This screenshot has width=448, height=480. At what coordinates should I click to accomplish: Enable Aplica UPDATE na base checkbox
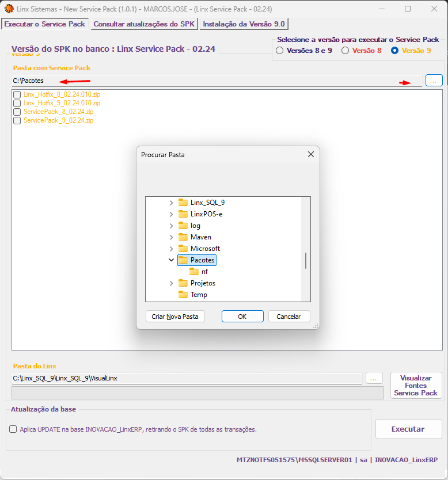pos(13,429)
